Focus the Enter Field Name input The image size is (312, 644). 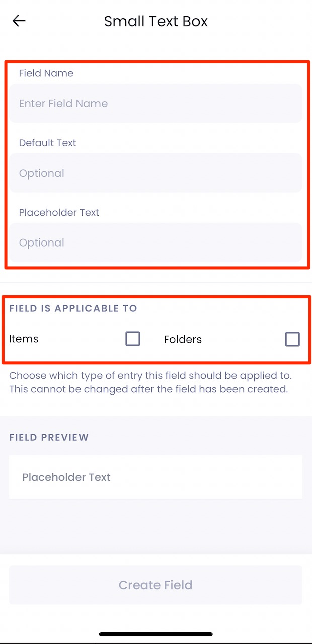[155, 104]
